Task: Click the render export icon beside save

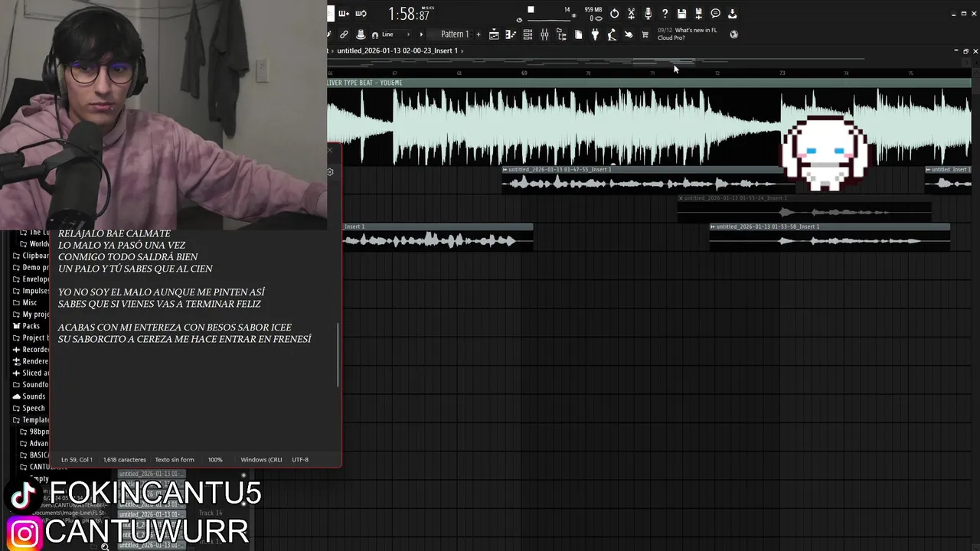Action: click(x=698, y=14)
